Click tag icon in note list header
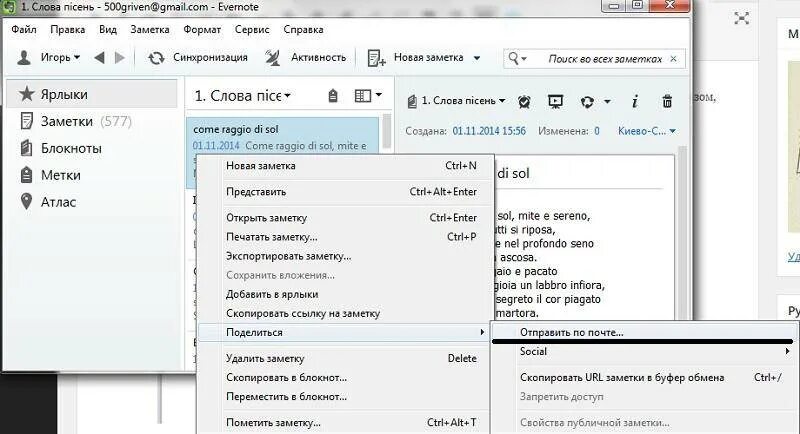 (333, 95)
